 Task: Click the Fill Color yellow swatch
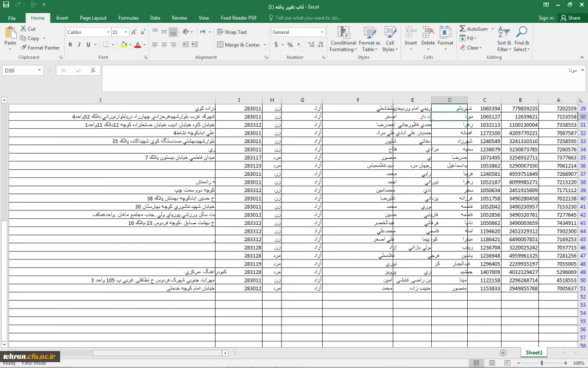click(123, 44)
